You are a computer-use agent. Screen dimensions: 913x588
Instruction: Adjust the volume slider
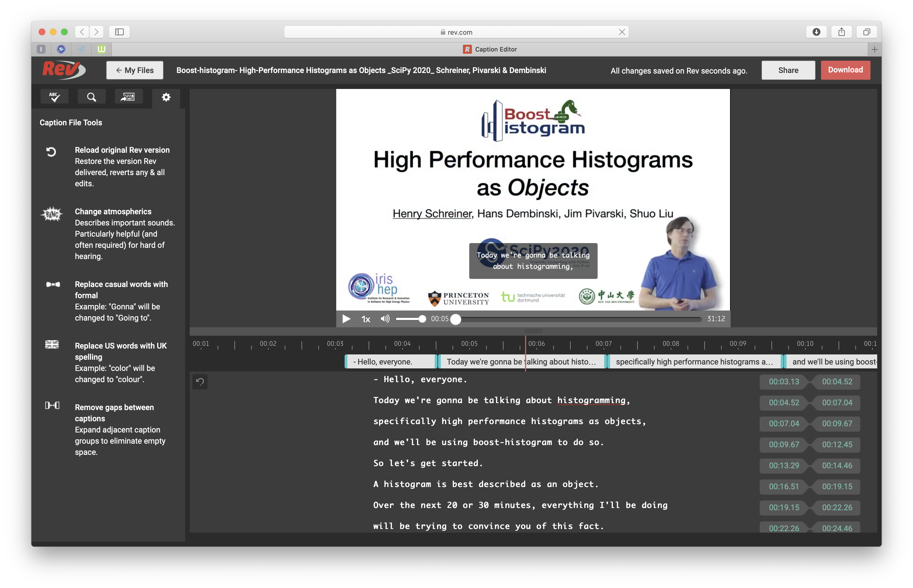(410, 319)
